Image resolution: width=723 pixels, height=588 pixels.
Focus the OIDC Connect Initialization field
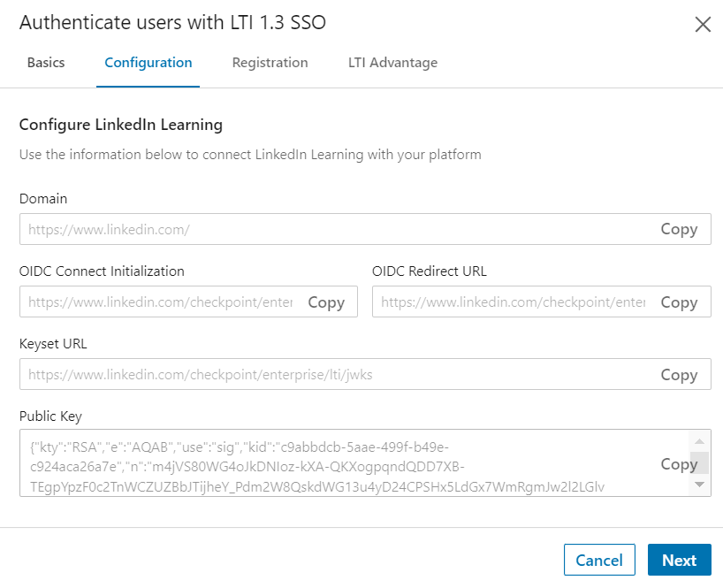coord(159,302)
